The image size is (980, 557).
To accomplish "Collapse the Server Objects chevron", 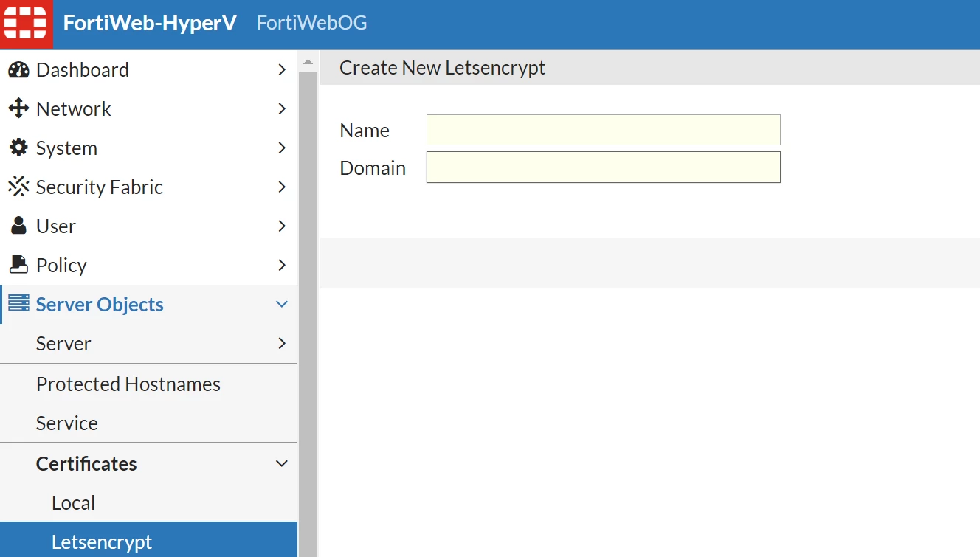I will click(x=281, y=305).
